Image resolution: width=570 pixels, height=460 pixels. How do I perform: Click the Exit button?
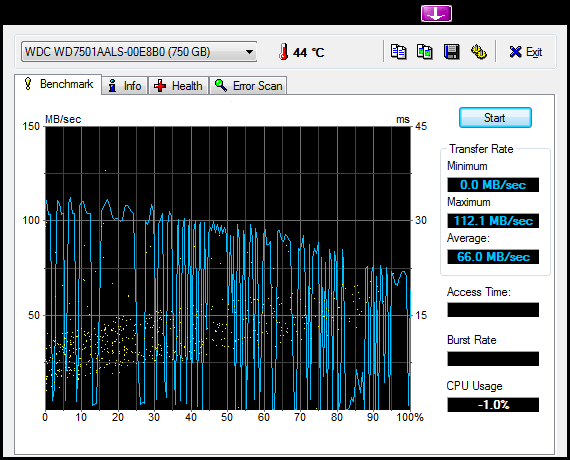526,52
